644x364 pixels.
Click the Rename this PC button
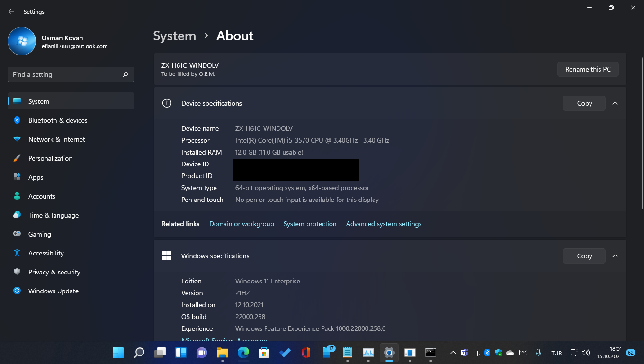tap(588, 69)
